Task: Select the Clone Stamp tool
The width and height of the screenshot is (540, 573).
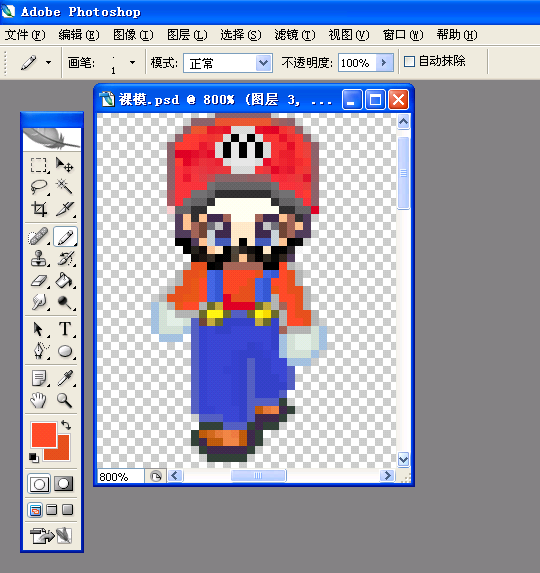Action: click(x=39, y=259)
